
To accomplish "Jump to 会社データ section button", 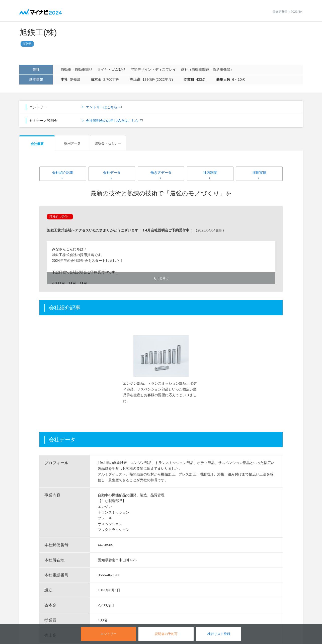I will point(112,174).
